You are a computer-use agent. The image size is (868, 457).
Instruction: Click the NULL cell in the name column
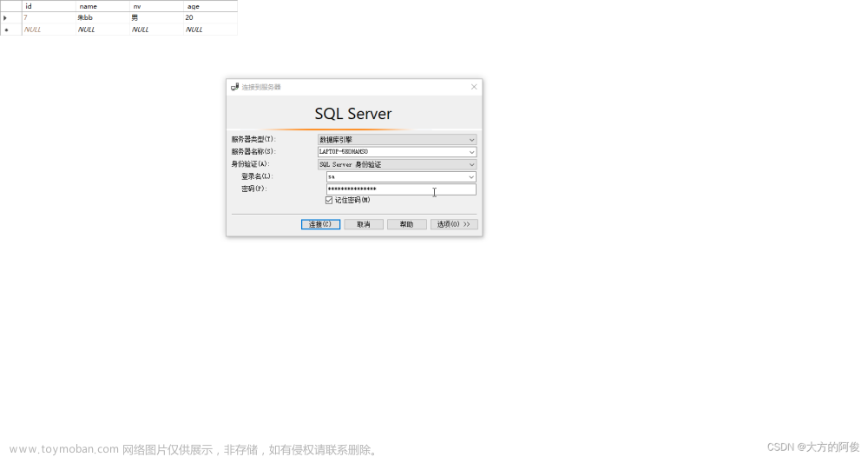(102, 30)
